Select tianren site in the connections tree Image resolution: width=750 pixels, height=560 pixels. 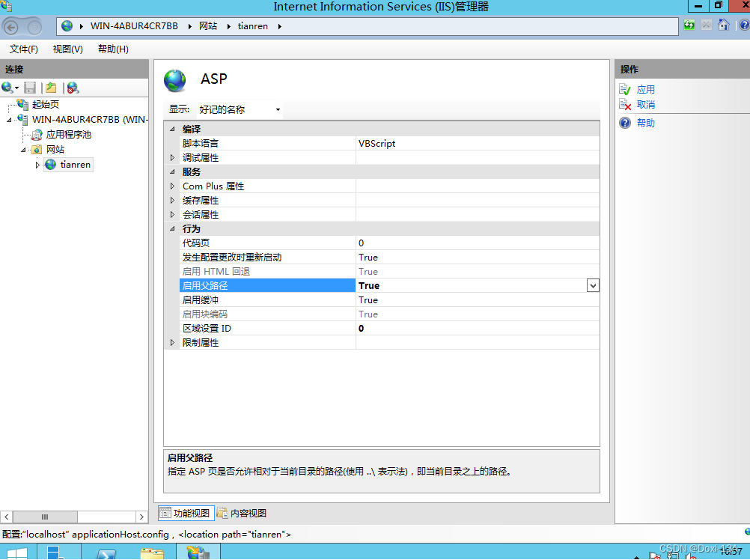tap(75, 165)
